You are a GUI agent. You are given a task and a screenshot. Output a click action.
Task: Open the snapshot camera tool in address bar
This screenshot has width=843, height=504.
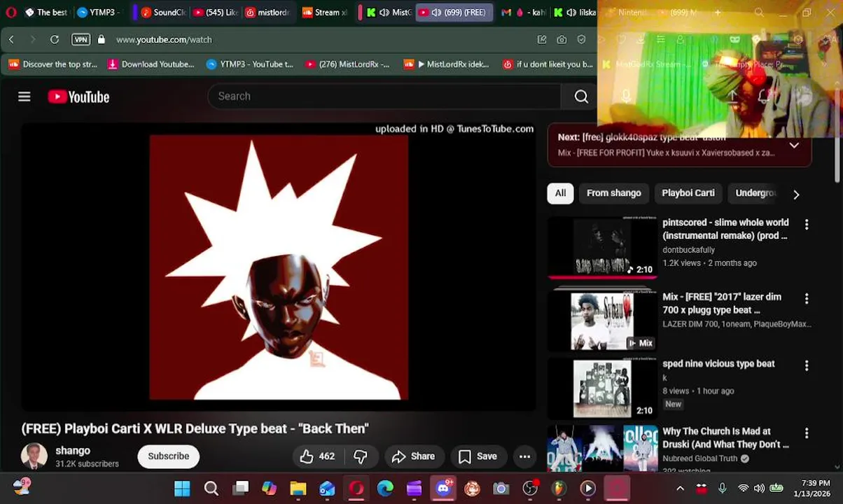[562, 39]
